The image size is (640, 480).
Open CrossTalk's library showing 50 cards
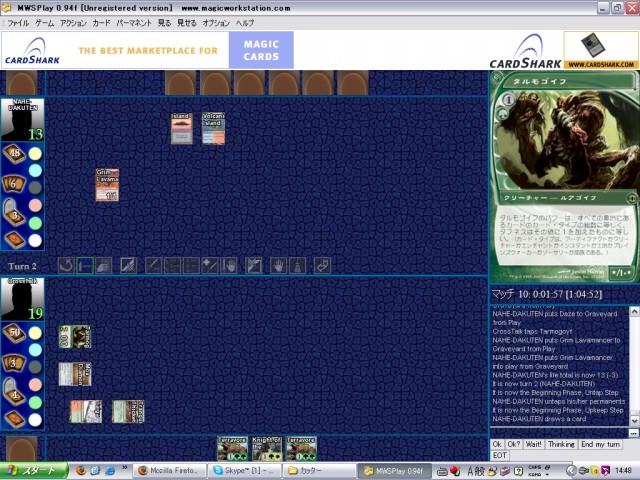tap(14, 333)
